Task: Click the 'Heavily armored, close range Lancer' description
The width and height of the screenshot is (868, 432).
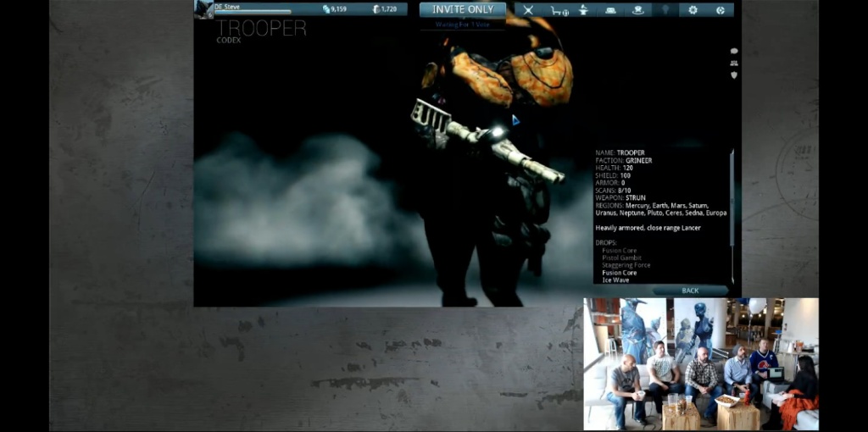Action: pyautogui.click(x=648, y=228)
